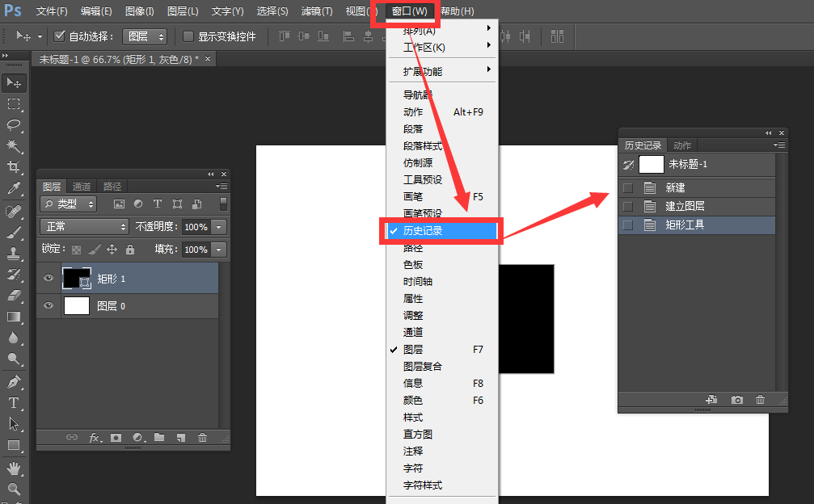The width and height of the screenshot is (814, 504).
Task: Select the Blur tool
Action: tap(14, 338)
